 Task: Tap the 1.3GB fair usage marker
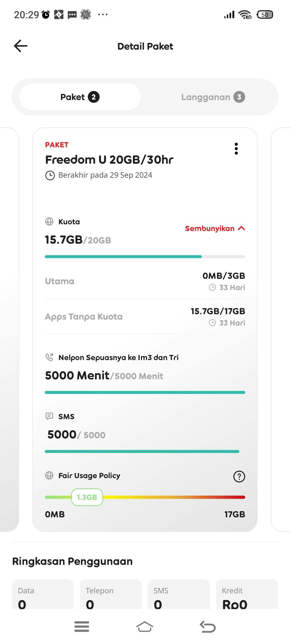pos(87,497)
